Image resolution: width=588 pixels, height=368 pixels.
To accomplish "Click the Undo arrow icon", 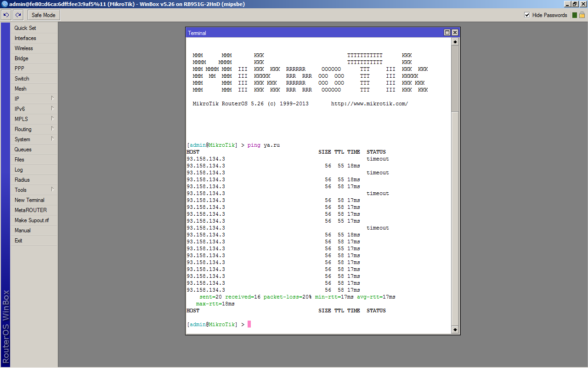I will coord(6,15).
